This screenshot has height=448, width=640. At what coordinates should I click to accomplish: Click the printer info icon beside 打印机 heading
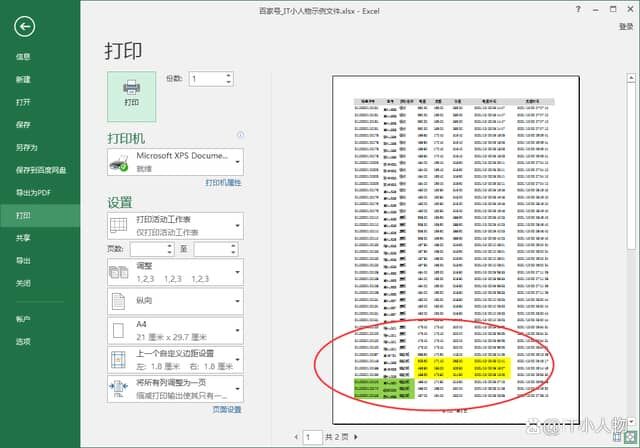point(240,134)
